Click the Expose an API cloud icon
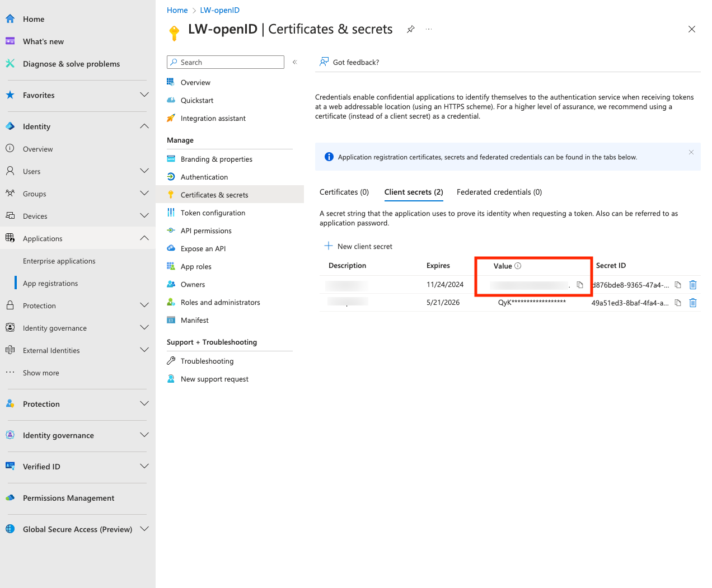The image size is (712, 588). (171, 248)
